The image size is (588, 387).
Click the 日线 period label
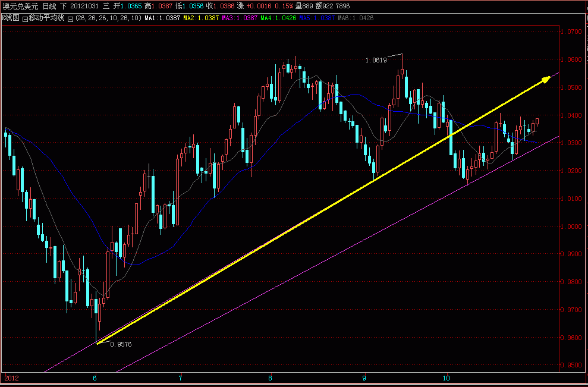point(49,7)
